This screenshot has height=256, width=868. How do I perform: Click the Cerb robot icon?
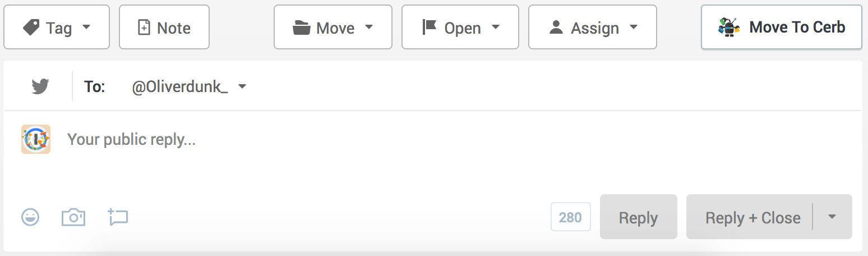[x=729, y=27]
